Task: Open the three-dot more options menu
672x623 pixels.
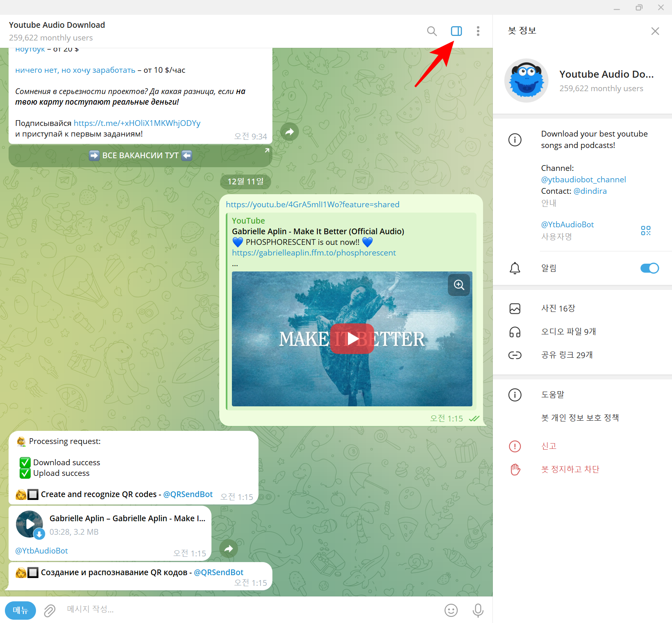Action: tap(478, 31)
